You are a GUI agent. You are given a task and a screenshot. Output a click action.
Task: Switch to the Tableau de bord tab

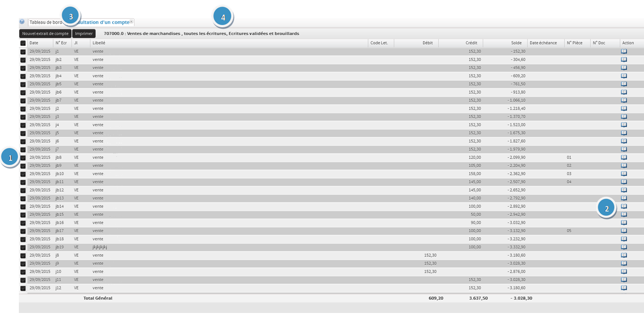45,22
